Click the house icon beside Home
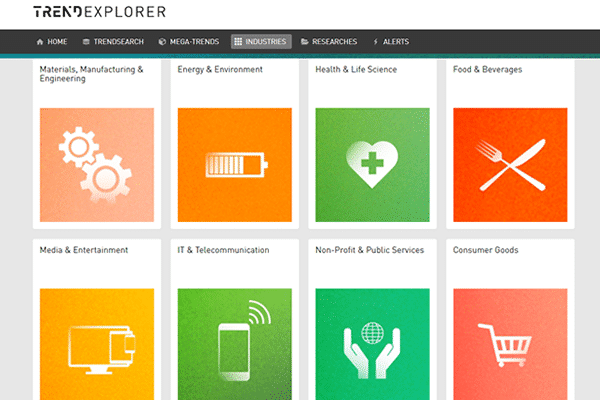Viewport: 600px width, 400px height. [x=40, y=42]
